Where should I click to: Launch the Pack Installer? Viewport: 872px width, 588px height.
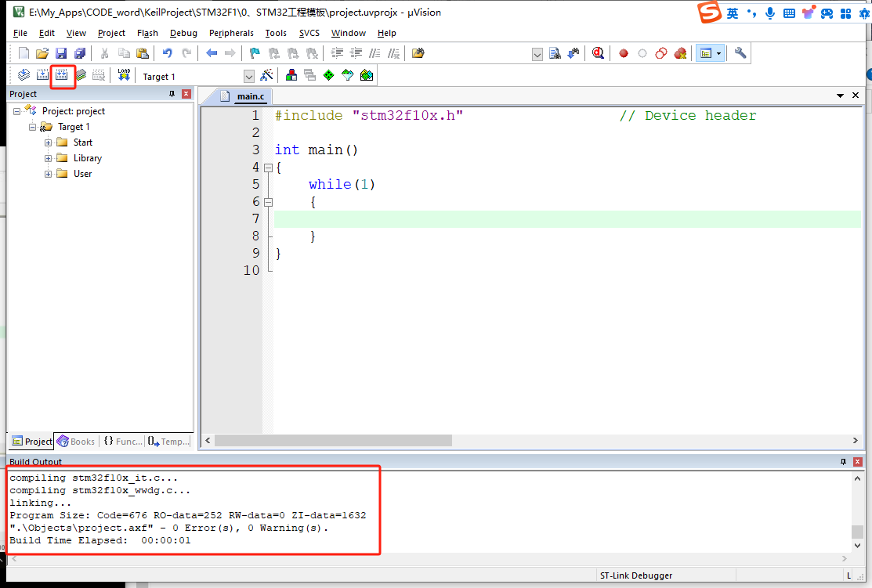(x=367, y=75)
